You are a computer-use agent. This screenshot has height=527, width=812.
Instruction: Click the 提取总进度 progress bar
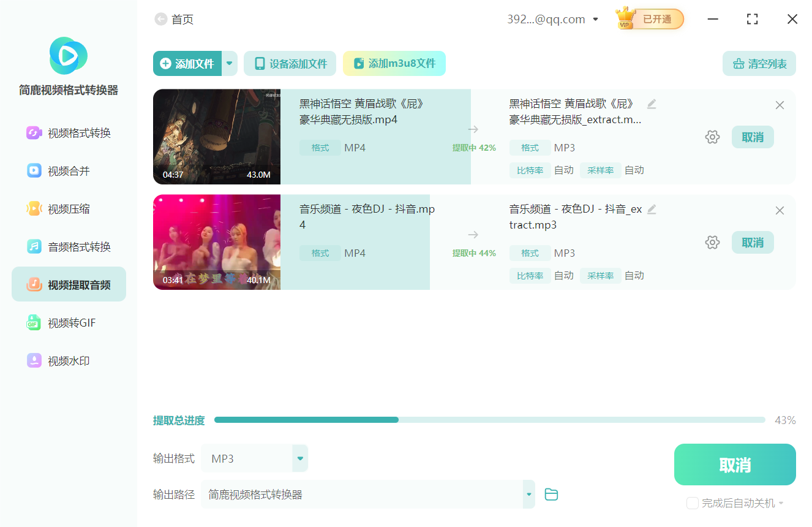[x=490, y=420]
